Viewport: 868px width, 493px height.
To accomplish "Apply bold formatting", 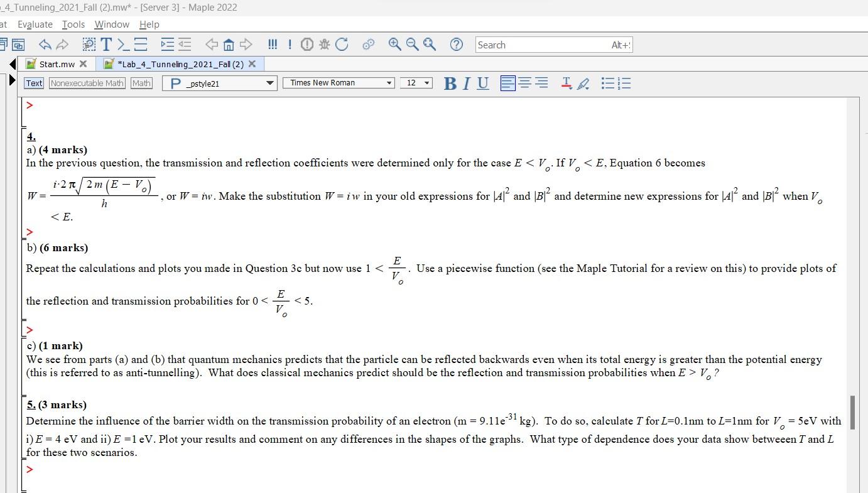I will coord(450,83).
